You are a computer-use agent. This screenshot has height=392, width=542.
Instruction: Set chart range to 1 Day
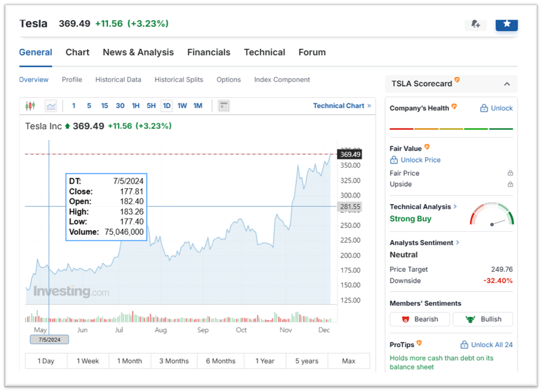46,361
